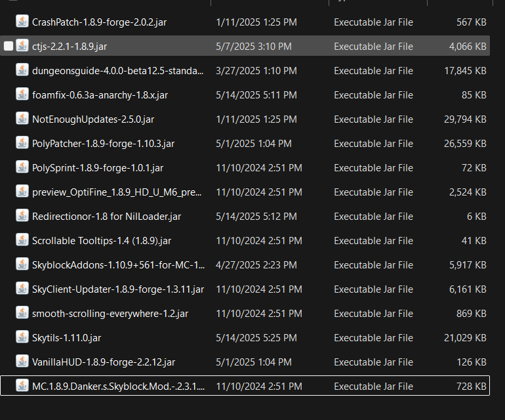Click the 85 KB size value
The height and width of the screenshot is (420, 505).
click(x=474, y=95)
